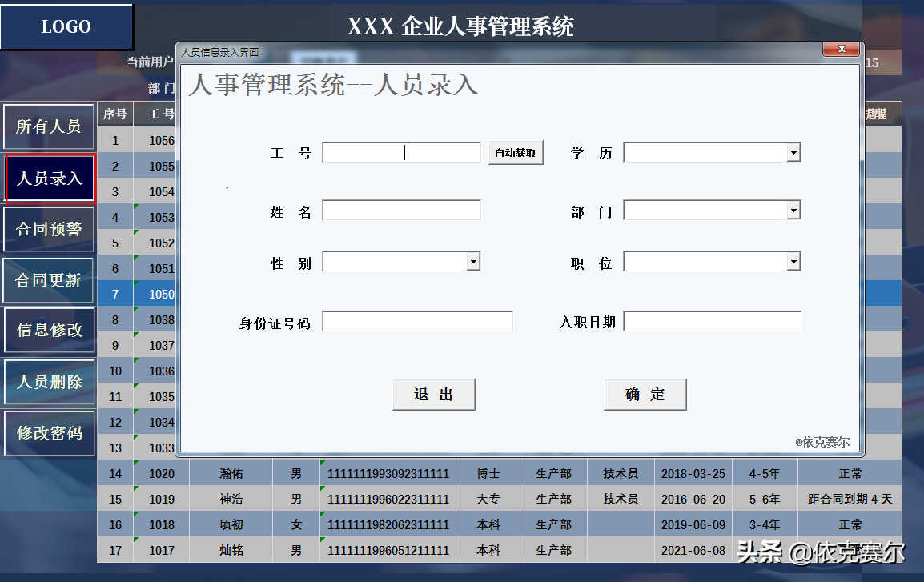The width and height of the screenshot is (924, 582).
Task: Click ID number 111111982062311111
Action: coord(388,525)
